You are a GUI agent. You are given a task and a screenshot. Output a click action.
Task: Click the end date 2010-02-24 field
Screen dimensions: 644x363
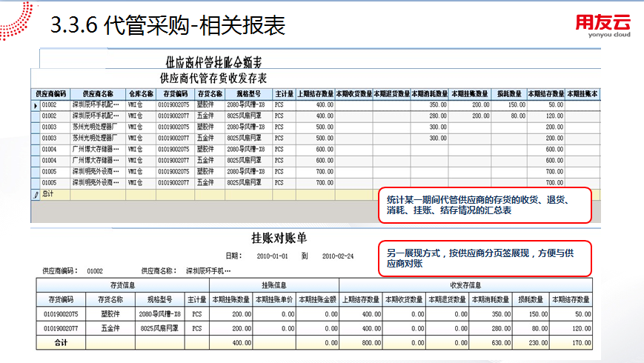pos(338,256)
